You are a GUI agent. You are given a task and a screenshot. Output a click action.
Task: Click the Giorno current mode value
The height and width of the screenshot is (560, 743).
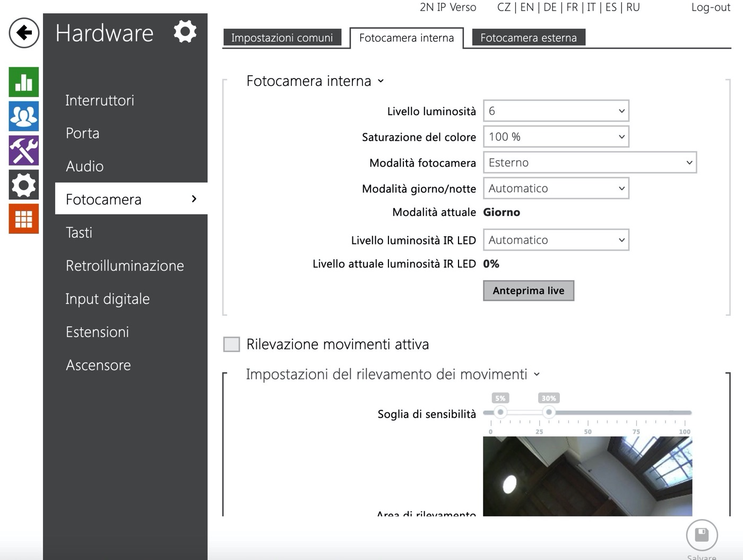[502, 212]
